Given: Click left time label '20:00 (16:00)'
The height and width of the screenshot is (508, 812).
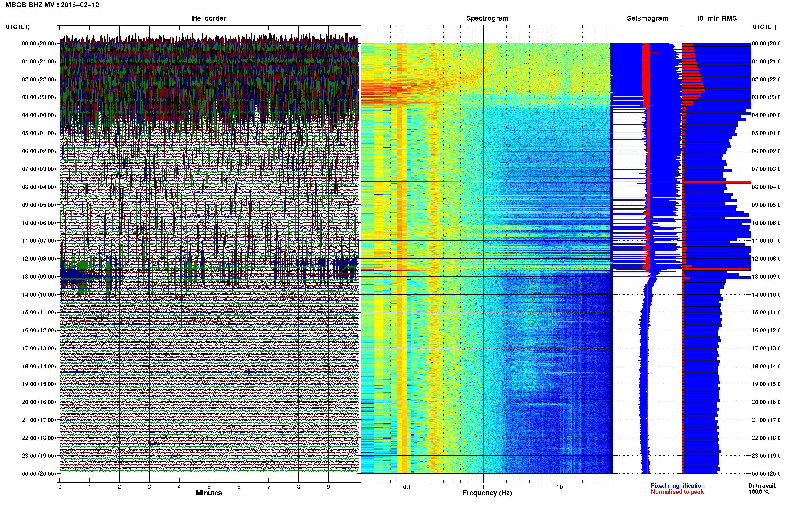Looking at the screenshot, I should (39, 402).
